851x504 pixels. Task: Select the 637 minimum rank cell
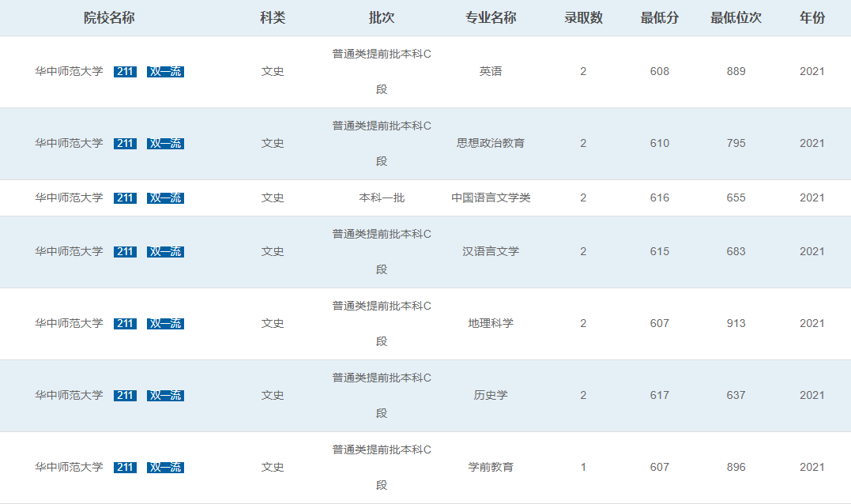tap(736, 396)
